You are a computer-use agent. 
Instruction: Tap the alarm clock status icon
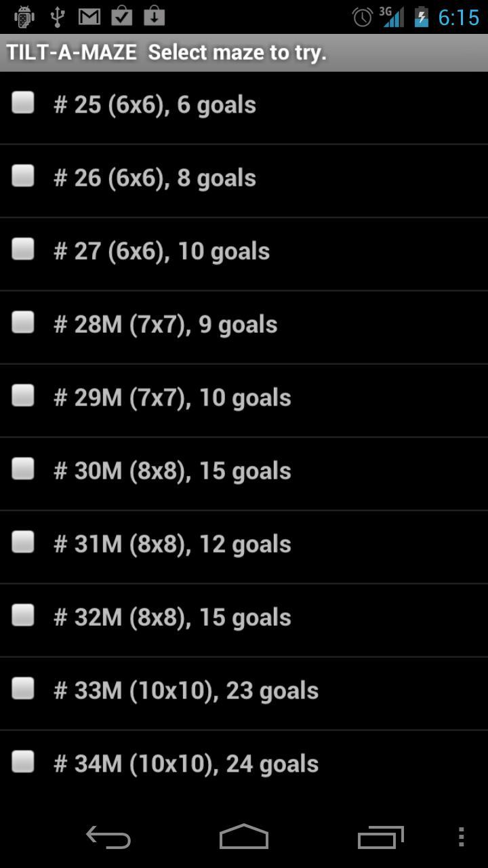click(363, 17)
